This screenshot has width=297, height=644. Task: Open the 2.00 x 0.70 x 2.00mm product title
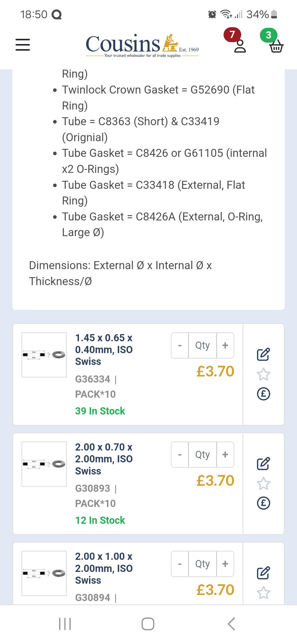(x=104, y=459)
